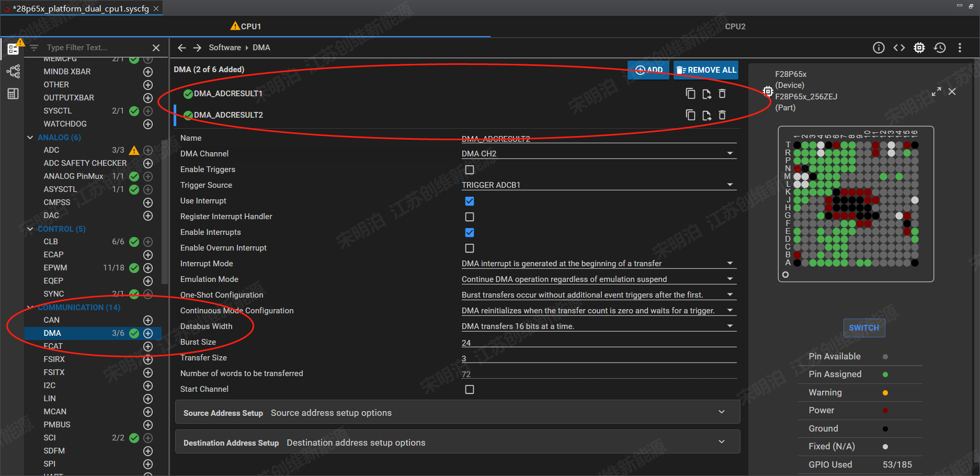Screen dimensions: 980x476
Task: Enable the Enable Triggers checkbox
Action: [470, 169]
